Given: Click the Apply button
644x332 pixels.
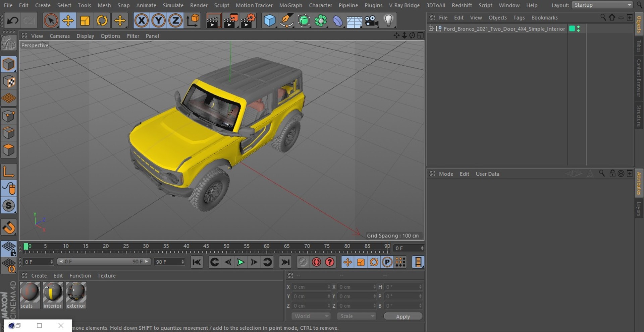Looking at the screenshot, I should [x=403, y=317].
